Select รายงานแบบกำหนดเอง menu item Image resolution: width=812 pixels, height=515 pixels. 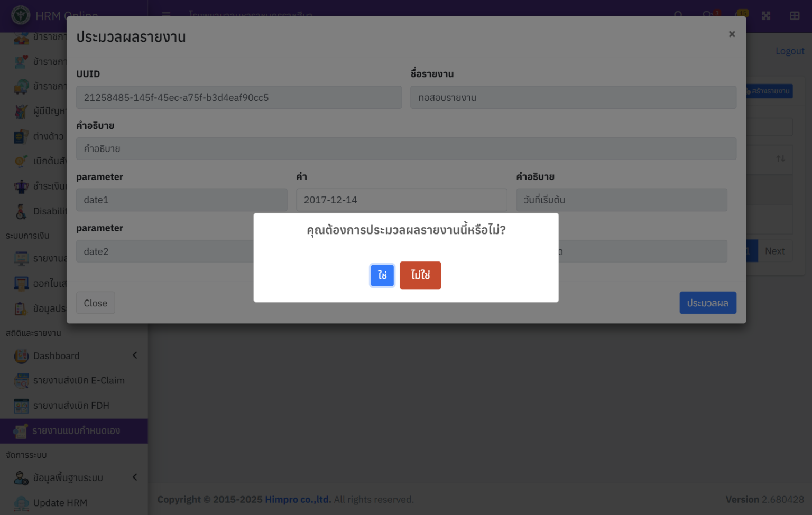[x=76, y=431]
